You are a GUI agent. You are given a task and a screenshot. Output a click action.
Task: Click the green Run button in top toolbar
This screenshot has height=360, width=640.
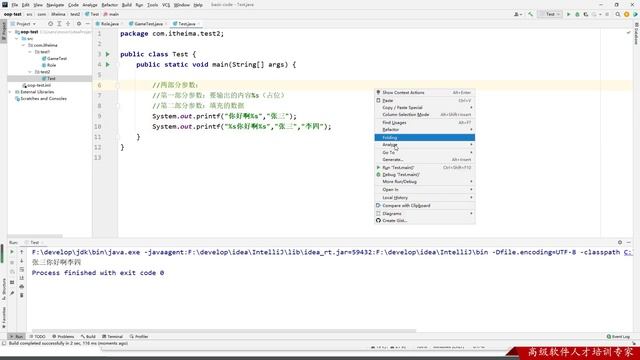pos(569,14)
